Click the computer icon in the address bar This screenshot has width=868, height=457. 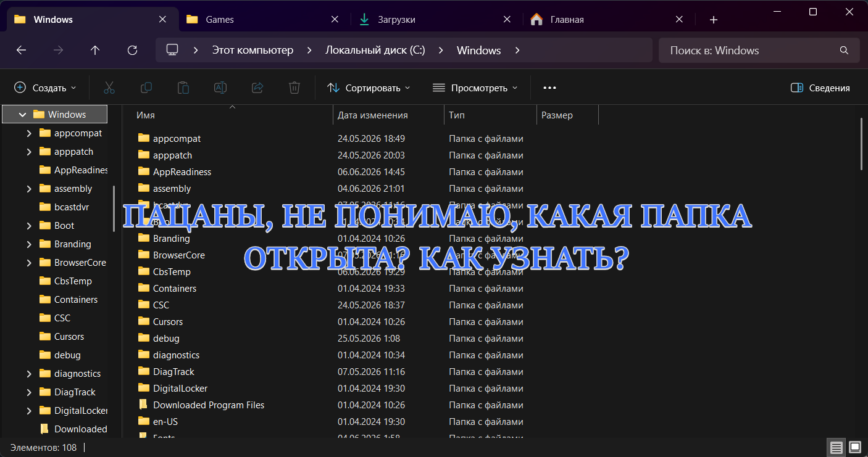point(172,50)
